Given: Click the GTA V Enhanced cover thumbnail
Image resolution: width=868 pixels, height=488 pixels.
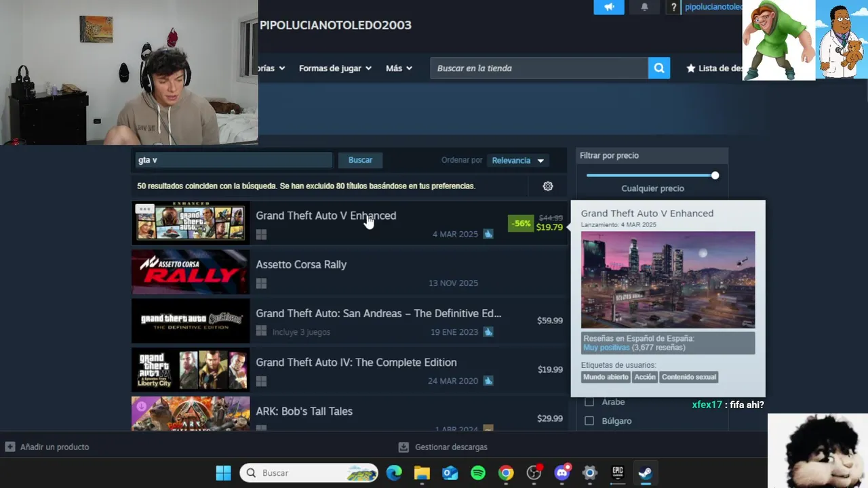Looking at the screenshot, I should [191, 222].
